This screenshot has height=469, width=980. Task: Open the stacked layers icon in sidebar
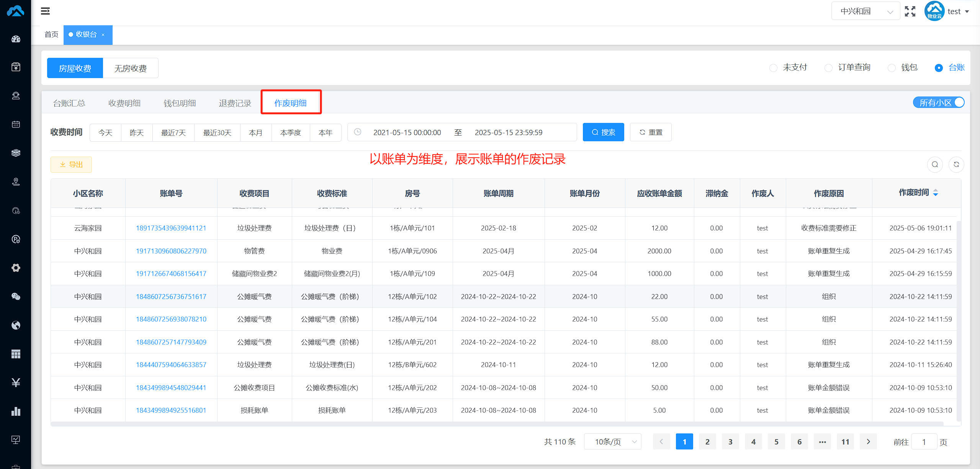point(16,153)
